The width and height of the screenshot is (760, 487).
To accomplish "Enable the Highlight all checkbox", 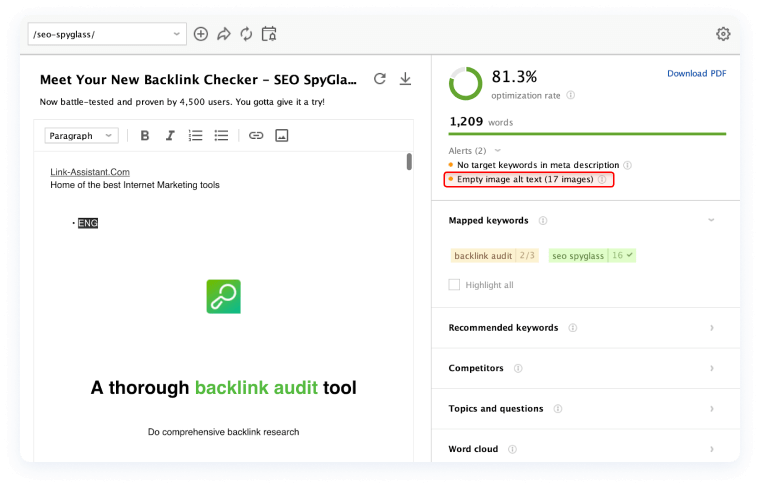I will (x=455, y=285).
